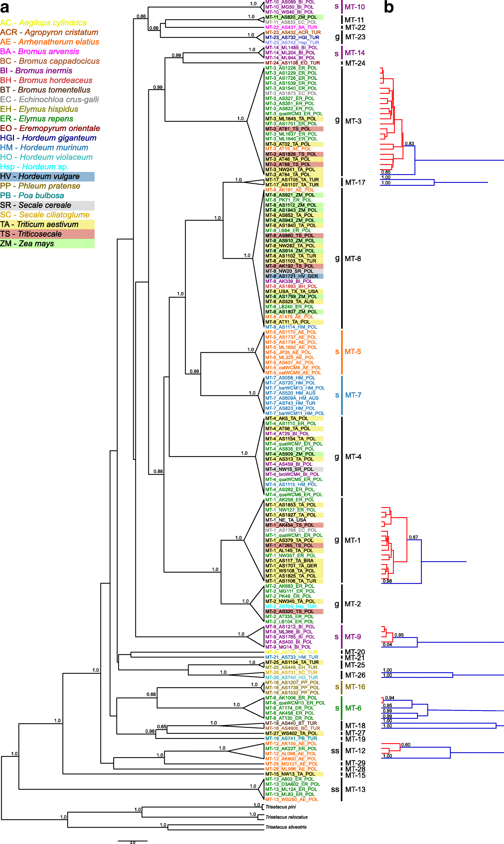504x844 pixels.
Task: Click legend entry 'PP - Phleum pratense'
Action: (x=40, y=186)
